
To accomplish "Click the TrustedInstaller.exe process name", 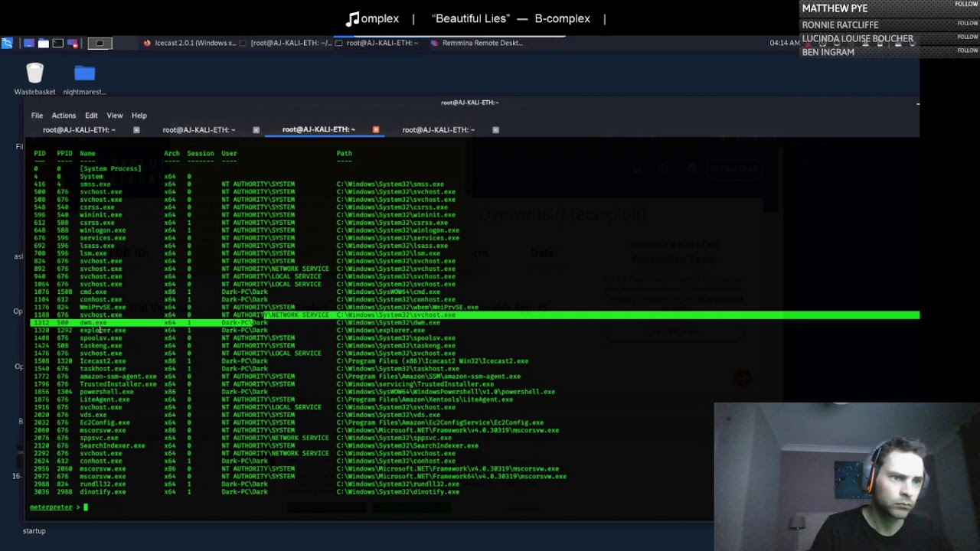I will click(118, 384).
